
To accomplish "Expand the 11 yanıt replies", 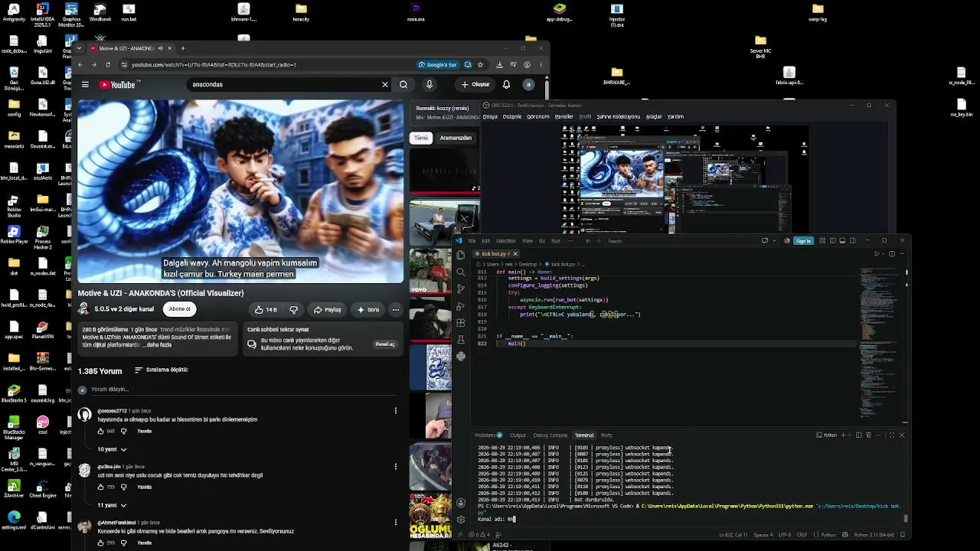I will (112, 505).
